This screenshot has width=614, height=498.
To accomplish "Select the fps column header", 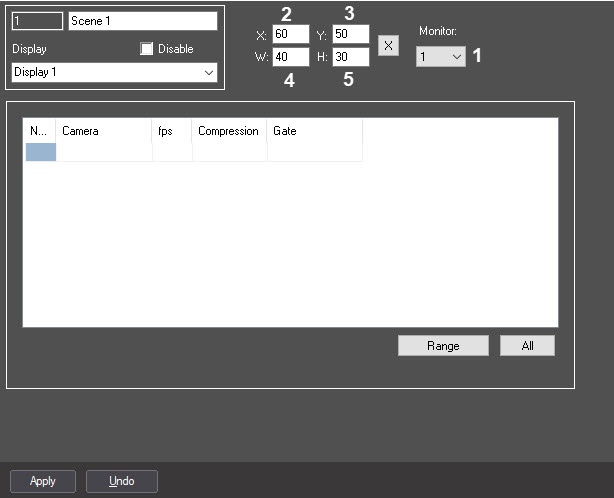I will [172, 131].
